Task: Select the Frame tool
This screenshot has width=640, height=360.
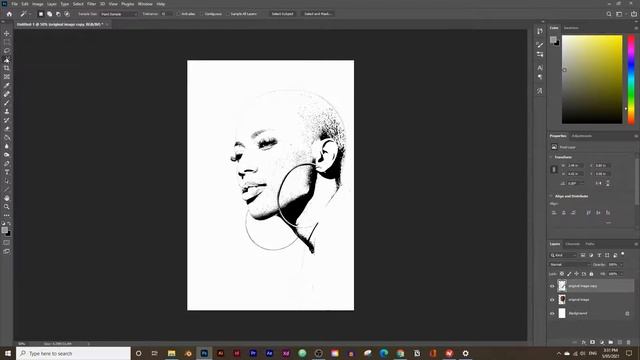Action: [x=7, y=77]
